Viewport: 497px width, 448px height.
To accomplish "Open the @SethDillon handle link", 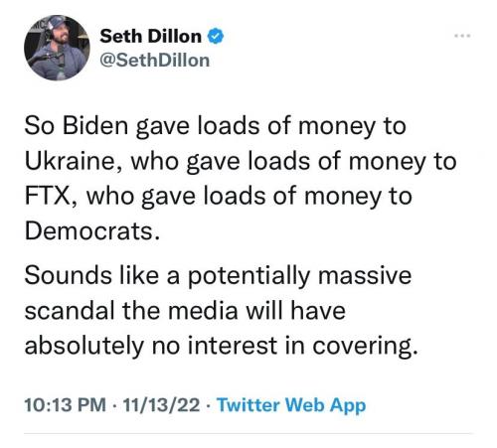I will [x=155, y=61].
